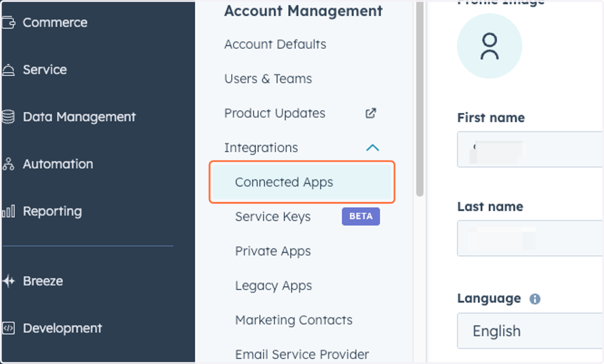The image size is (604, 364).
Task: Click the BETA badge beside Service Keys
Action: click(361, 216)
